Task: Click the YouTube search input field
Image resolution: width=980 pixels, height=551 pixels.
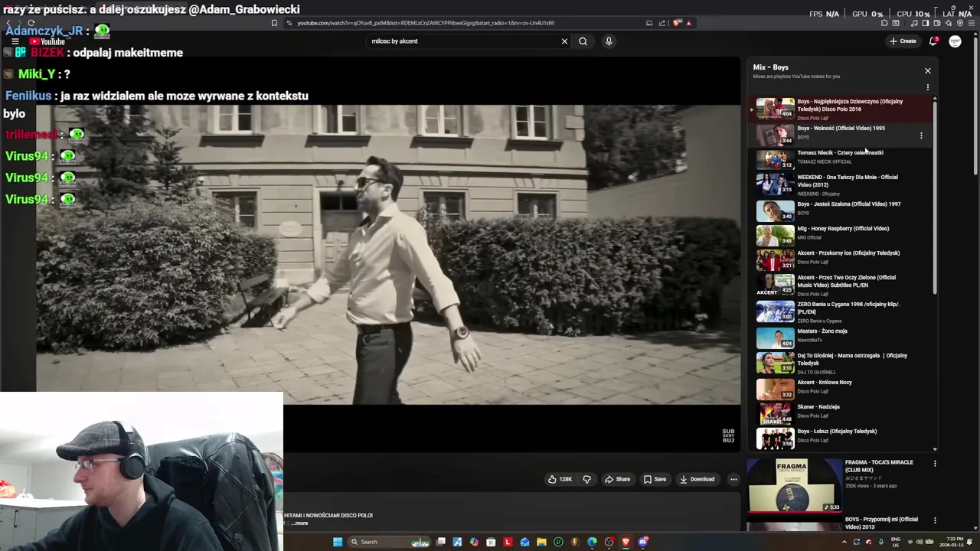Action: point(463,41)
